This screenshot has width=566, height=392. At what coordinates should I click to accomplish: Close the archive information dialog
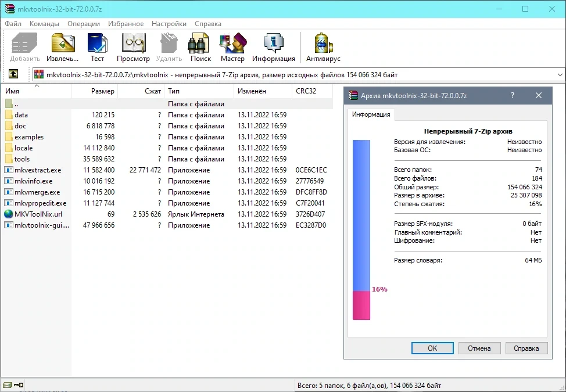539,96
